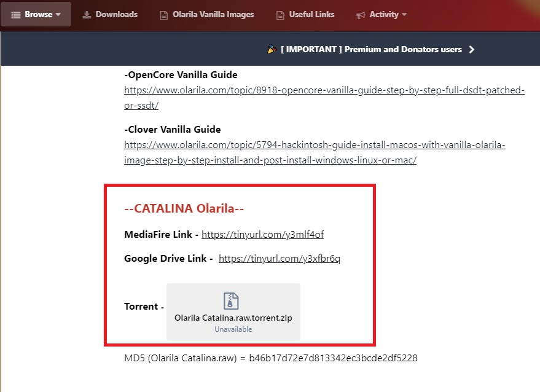The height and width of the screenshot is (392, 540).
Task: Click the Olarila Catalina.raw.torrent.zip filename
Action: pyautogui.click(x=233, y=318)
